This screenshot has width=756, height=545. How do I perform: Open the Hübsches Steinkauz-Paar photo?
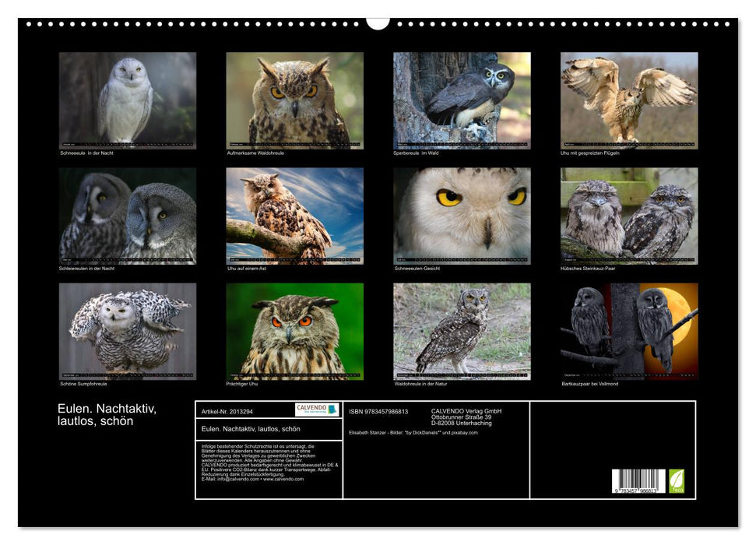pos(629,216)
